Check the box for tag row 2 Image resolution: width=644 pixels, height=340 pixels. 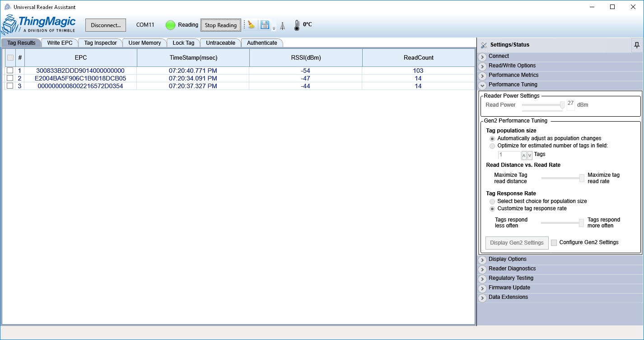[10, 78]
